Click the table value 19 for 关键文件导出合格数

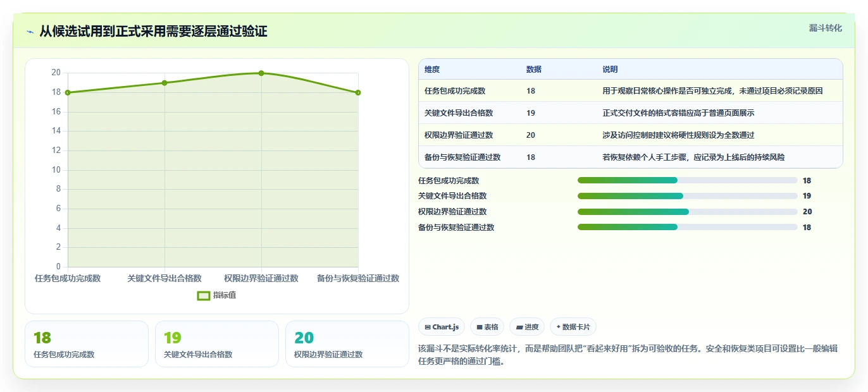click(531, 113)
